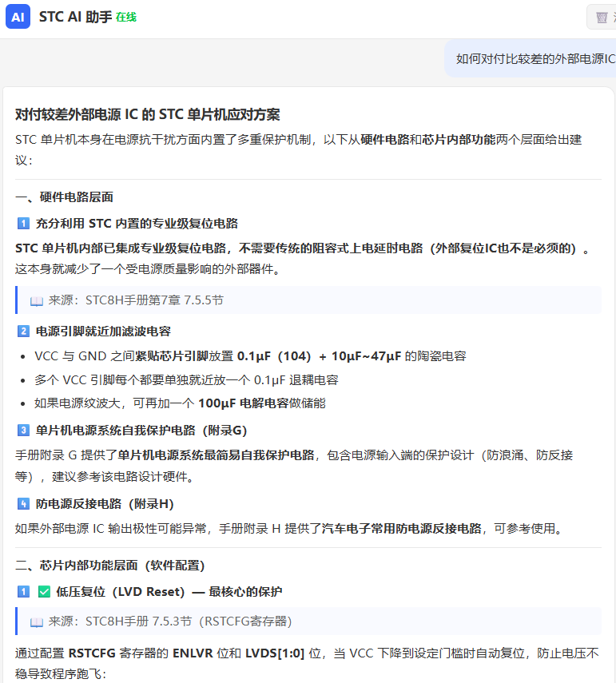Select the user message bubble 如何对付比较差的外部电源IC
The width and height of the screenshot is (616, 683).
(531, 59)
